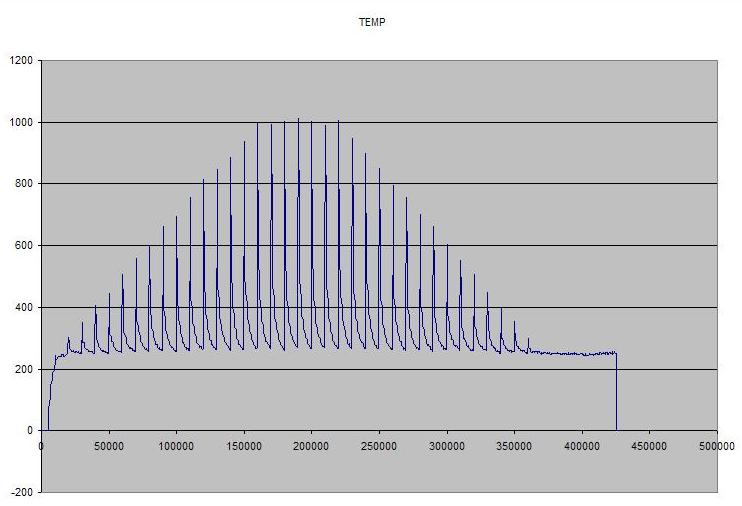
Task: Click the TEMP chart title
Action: (371, 21)
